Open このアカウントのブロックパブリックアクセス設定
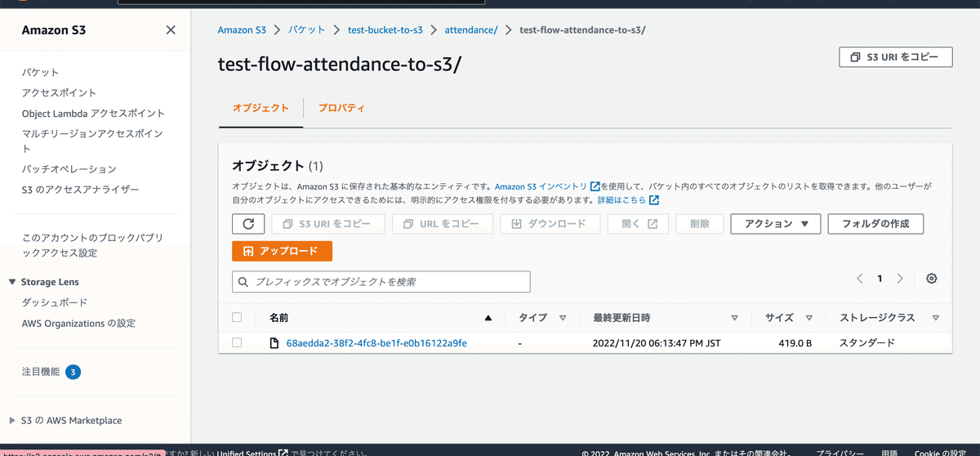Viewport: 980px width, 456px height. pos(92,245)
